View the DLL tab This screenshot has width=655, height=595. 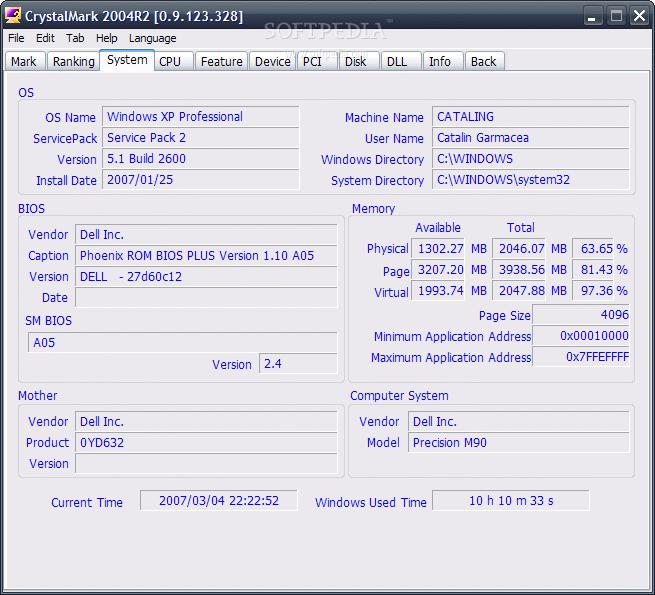(x=397, y=62)
